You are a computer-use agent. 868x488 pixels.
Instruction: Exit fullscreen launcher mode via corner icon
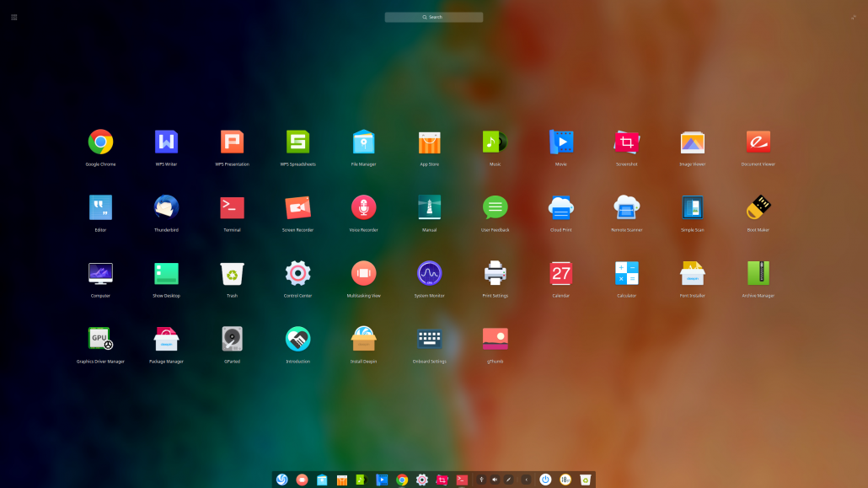click(x=853, y=17)
